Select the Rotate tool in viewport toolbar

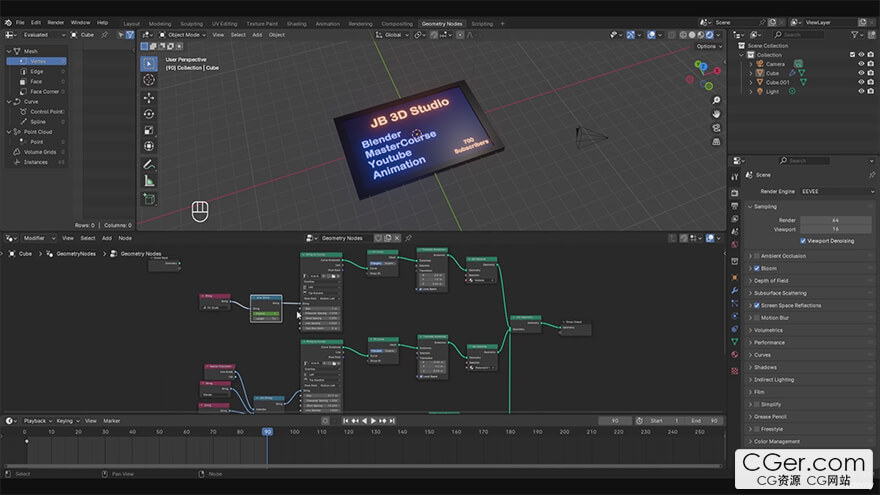tap(149, 114)
